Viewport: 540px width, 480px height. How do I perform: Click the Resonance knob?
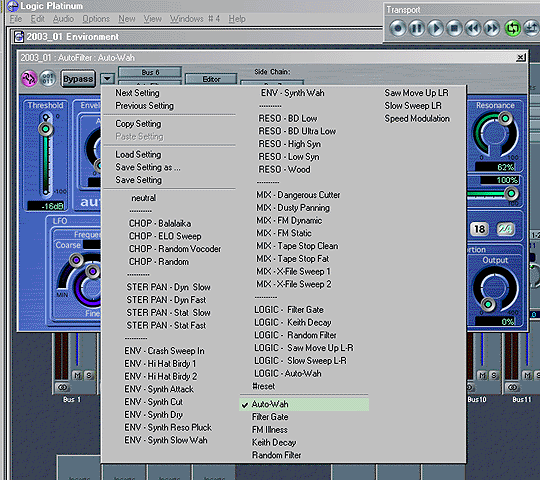495,133
